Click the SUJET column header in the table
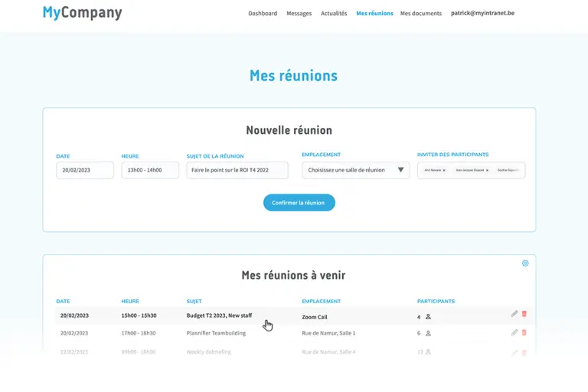The image size is (588, 392). (194, 301)
